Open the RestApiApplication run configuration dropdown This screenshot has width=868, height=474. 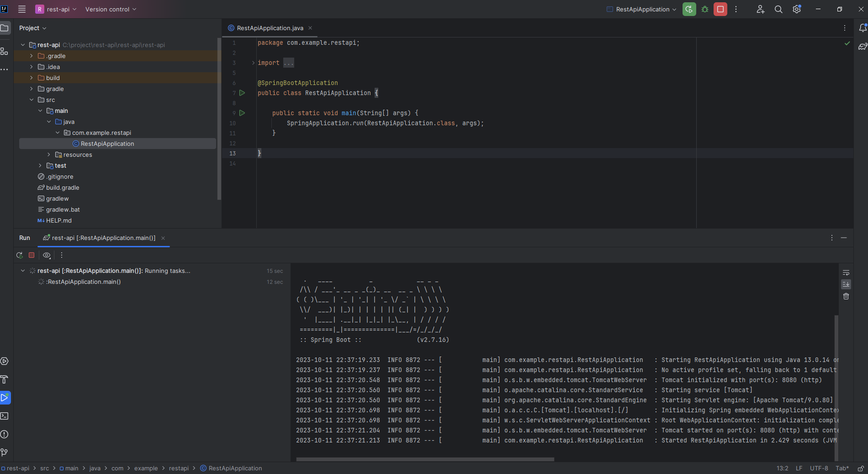(641, 9)
